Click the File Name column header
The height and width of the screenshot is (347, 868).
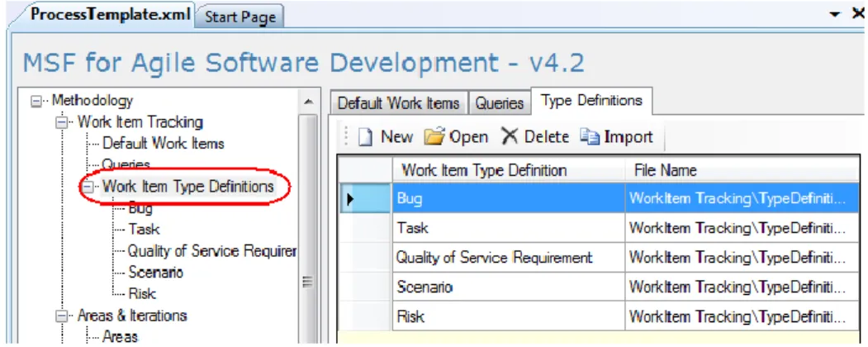tap(742, 169)
